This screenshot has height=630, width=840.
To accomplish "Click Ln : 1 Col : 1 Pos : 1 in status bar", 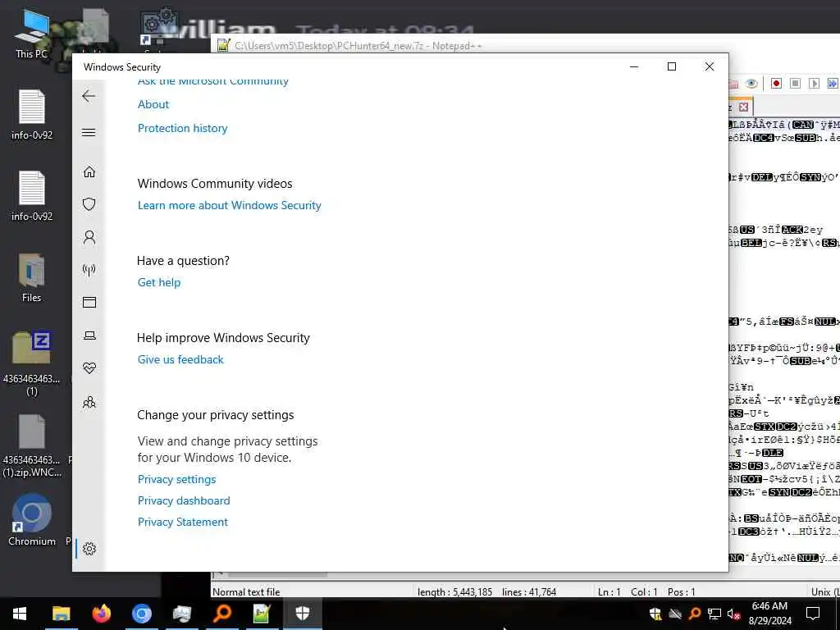I will (x=646, y=592).
